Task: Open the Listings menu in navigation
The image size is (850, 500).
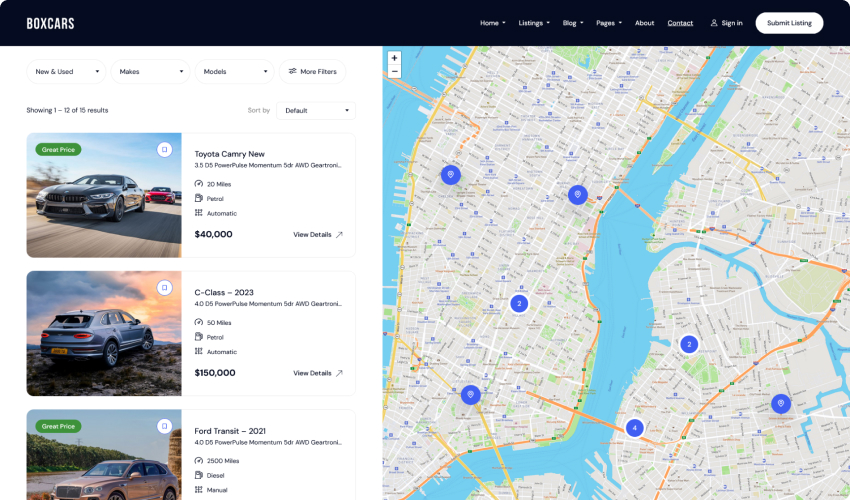Action: pyautogui.click(x=533, y=23)
